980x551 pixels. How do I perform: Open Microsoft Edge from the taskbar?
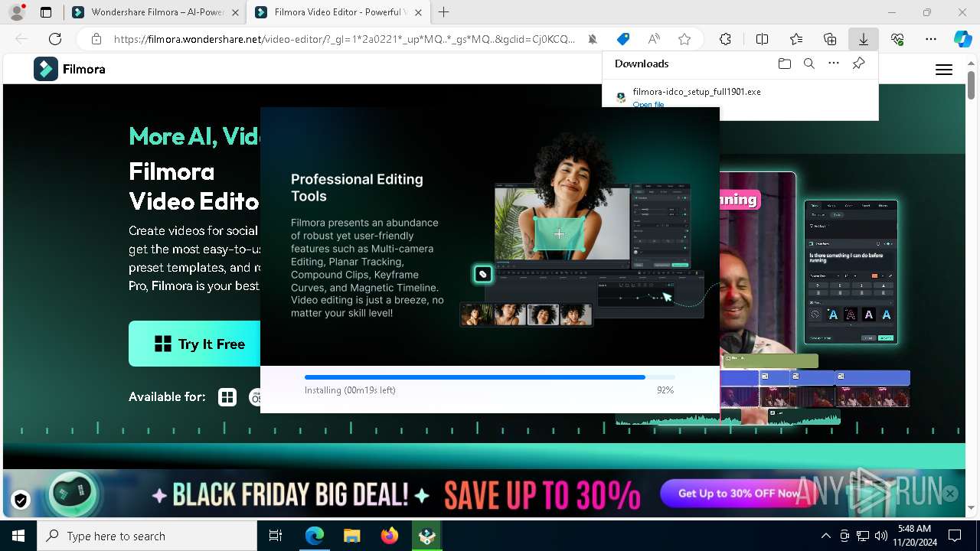[315, 536]
